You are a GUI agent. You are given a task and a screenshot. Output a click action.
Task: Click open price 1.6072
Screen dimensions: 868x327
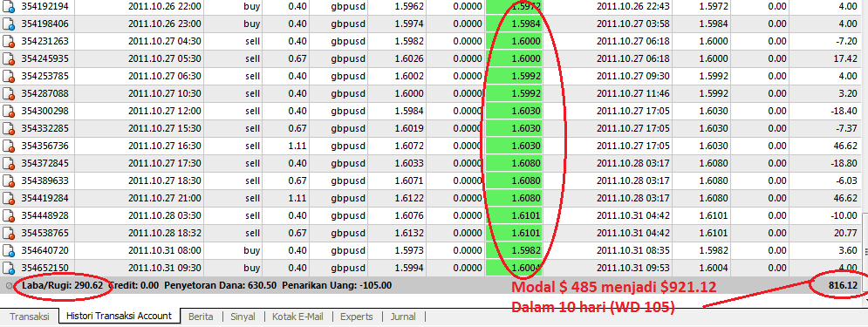click(410, 146)
